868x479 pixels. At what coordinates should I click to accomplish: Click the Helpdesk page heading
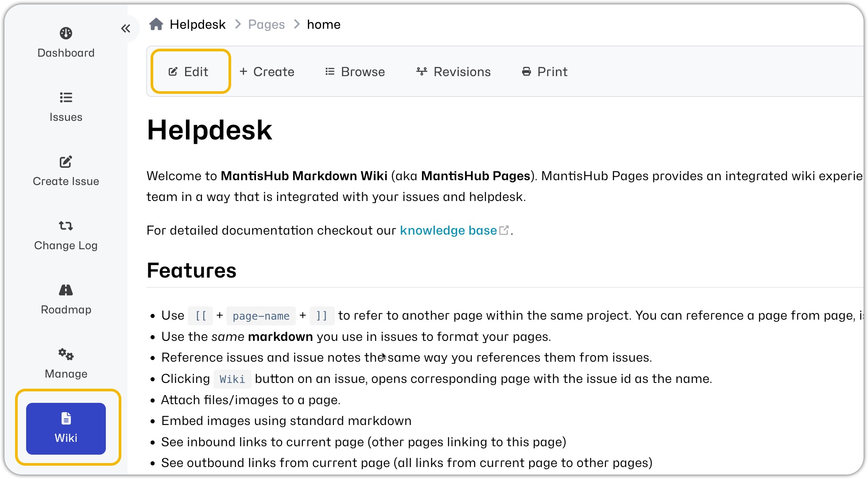209,130
